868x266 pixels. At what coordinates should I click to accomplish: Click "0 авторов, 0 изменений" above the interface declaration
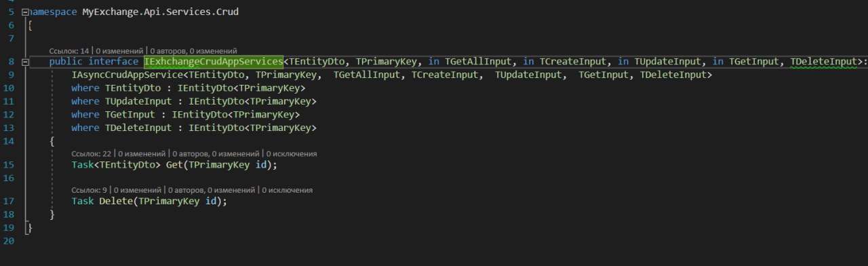[x=193, y=51]
